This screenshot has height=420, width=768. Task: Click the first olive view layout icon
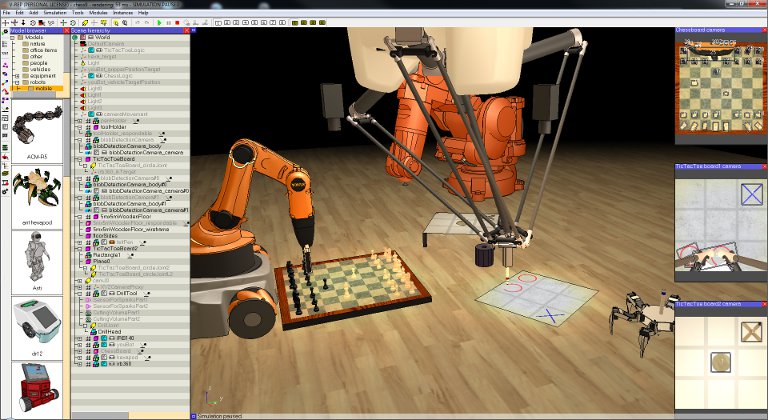tap(295, 23)
